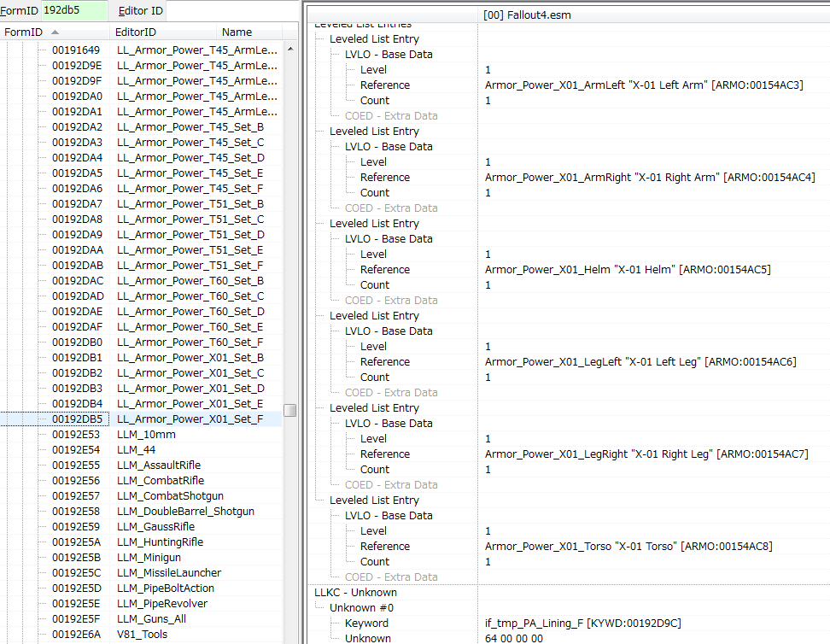This screenshot has width=830, height=644.
Task: Click the record list scrollbar thumb
Action: pyautogui.click(x=290, y=410)
